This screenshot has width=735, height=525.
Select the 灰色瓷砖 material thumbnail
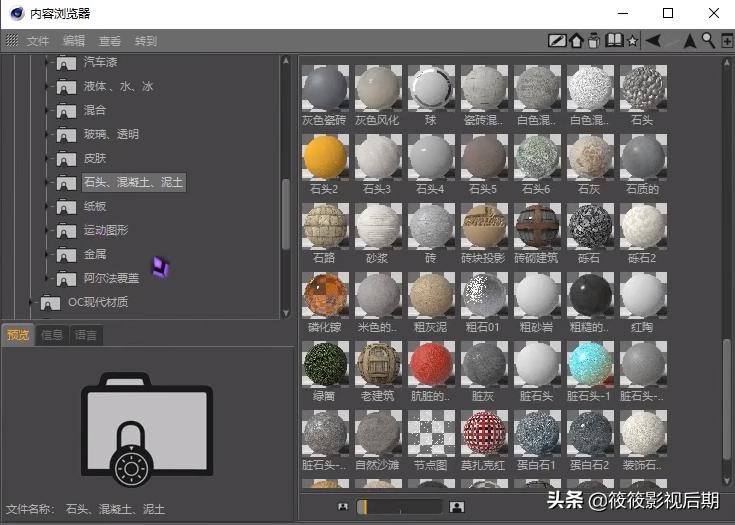pyautogui.click(x=325, y=88)
